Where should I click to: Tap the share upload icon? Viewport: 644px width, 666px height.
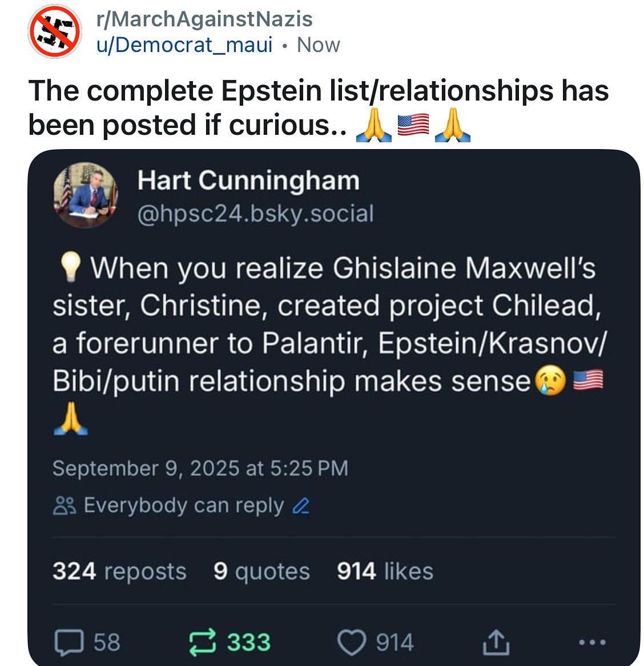coord(496,642)
